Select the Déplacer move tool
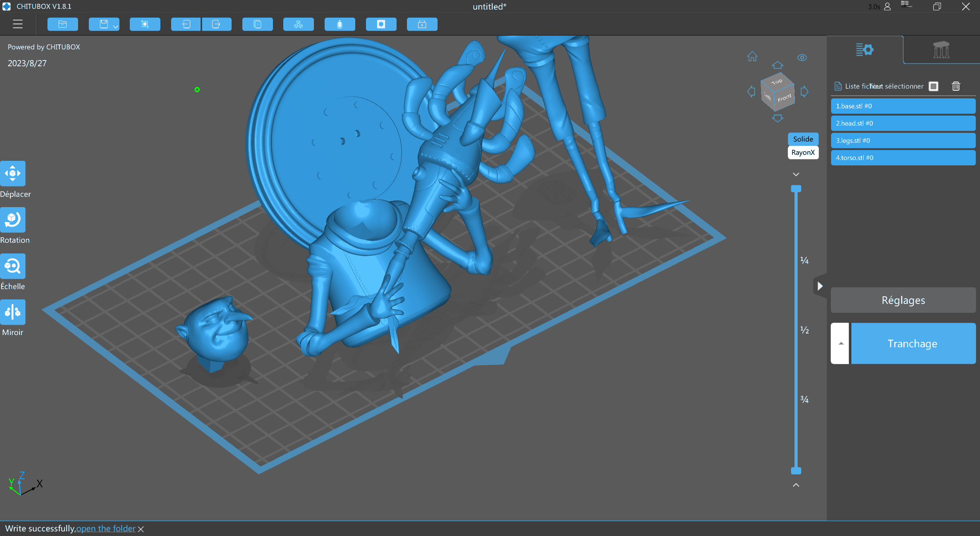The height and width of the screenshot is (536, 980). (13, 173)
